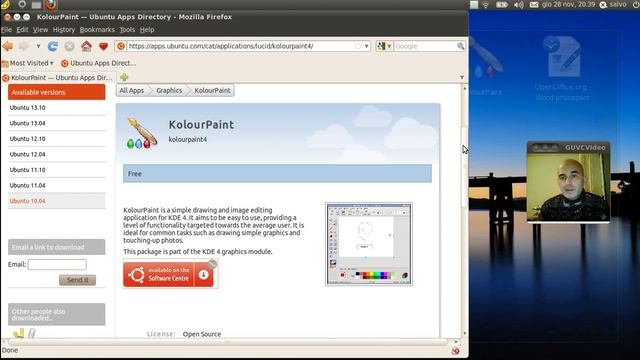The height and width of the screenshot is (360, 640).
Task: Open the Bookmarks menu
Action: (x=97, y=29)
